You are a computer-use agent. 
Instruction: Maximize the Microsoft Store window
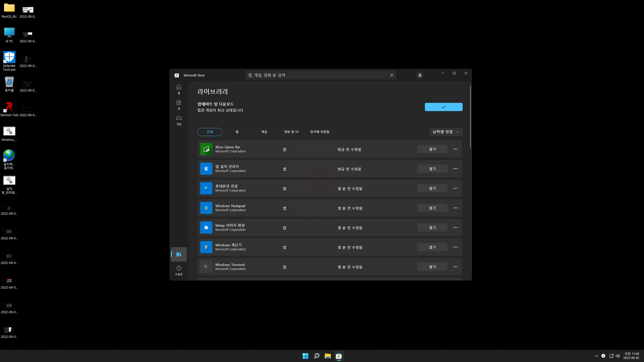(454, 73)
